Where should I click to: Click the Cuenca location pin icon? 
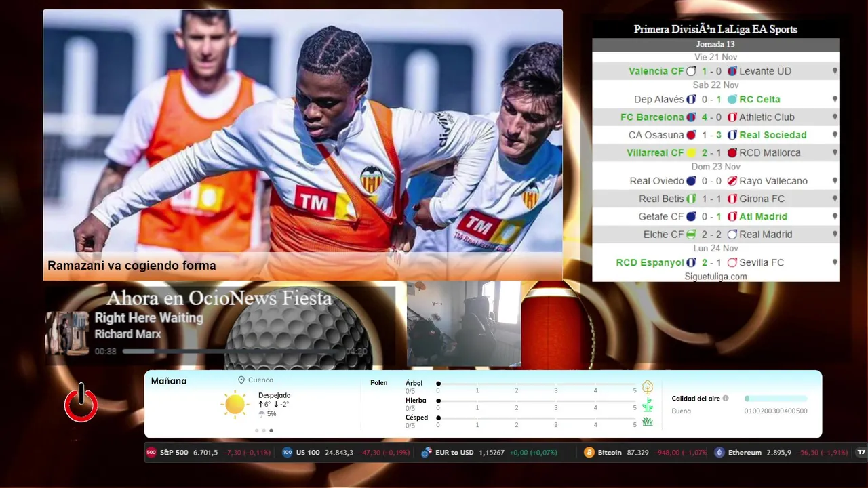[x=241, y=380]
